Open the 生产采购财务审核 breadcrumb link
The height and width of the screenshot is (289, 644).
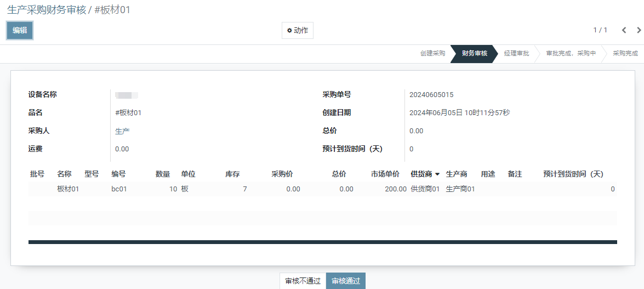(x=47, y=10)
